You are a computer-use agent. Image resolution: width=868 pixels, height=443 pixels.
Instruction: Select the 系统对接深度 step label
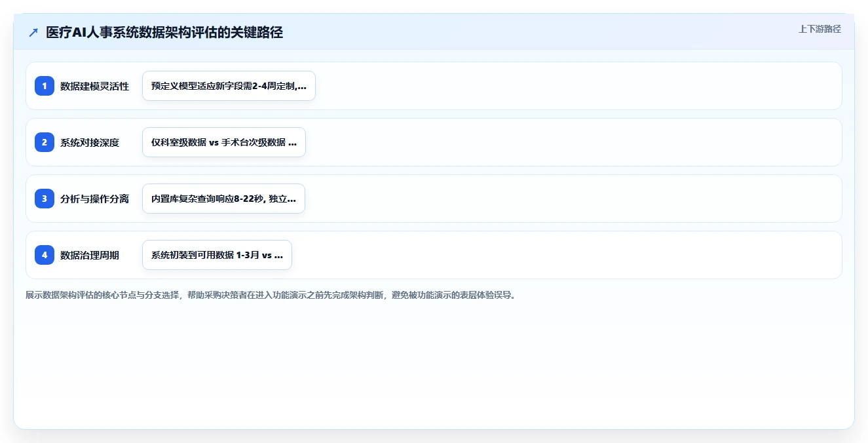(x=90, y=142)
